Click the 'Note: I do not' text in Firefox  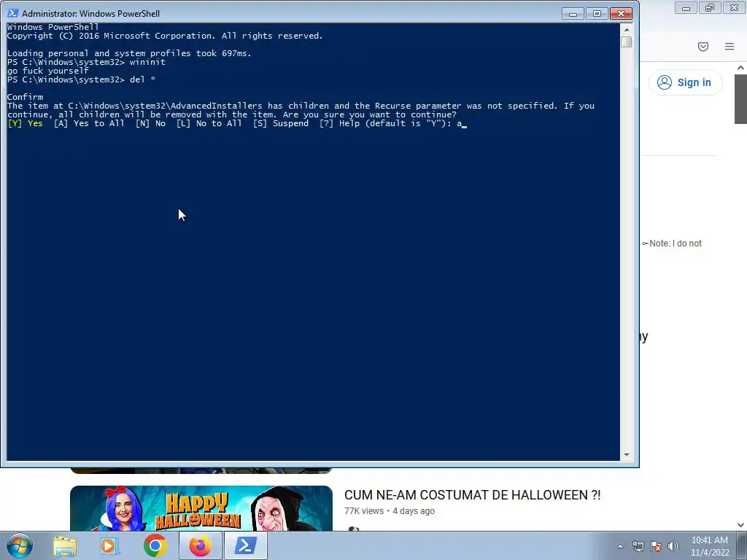click(x=672, y=244)
